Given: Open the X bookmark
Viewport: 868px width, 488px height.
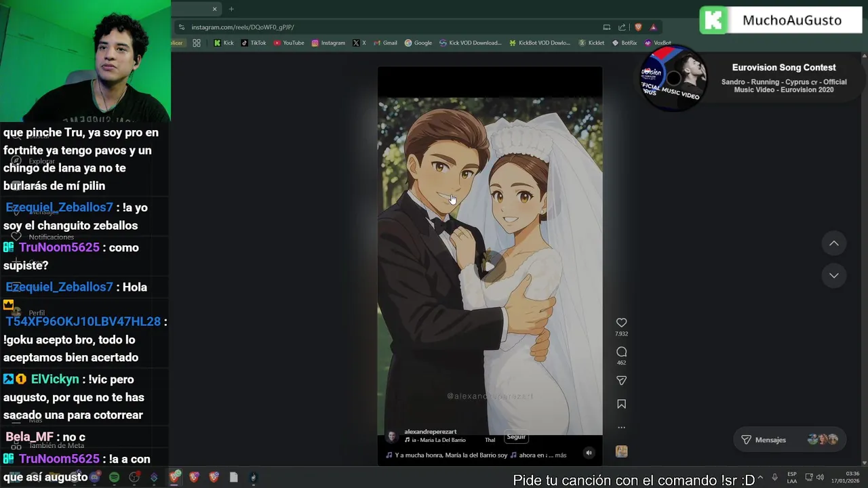Looking at the screenshot, I should click(x=359, y=43).
